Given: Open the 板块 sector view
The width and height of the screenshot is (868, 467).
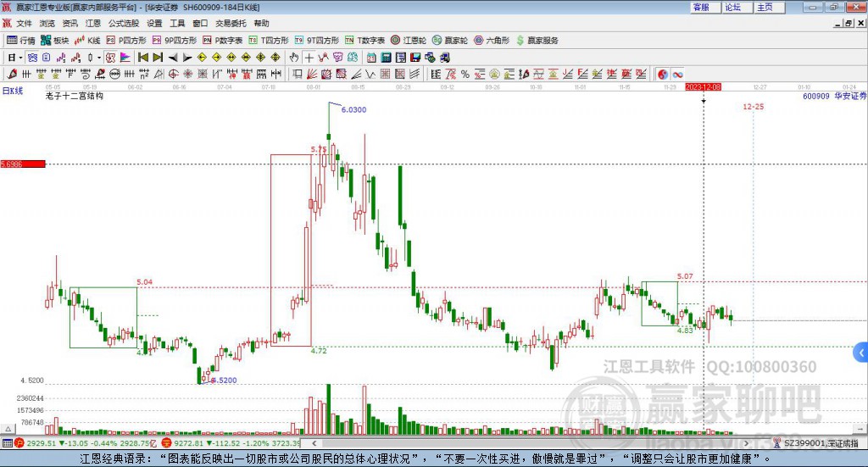Looking at the screenshot, I should coord(54,41).
